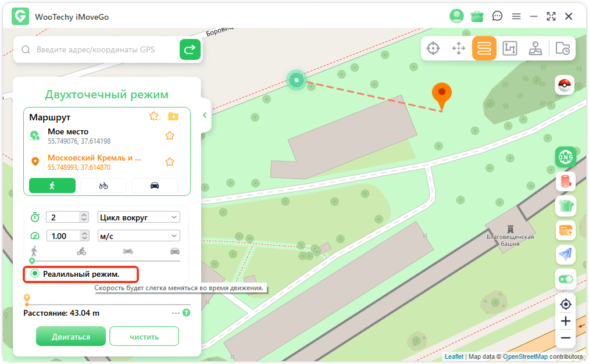
Task: Switch to walking mode tab
Action: [52, 185]
